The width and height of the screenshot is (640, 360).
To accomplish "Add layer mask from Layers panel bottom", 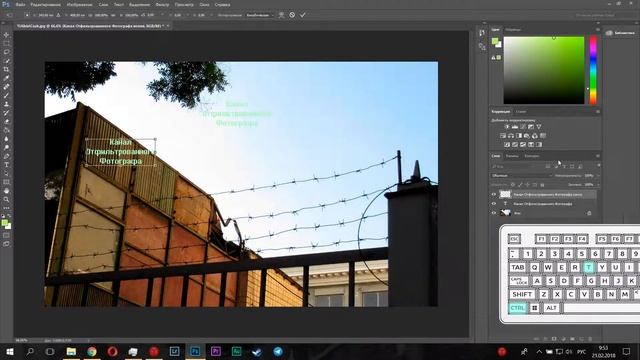I will (554, 339).
